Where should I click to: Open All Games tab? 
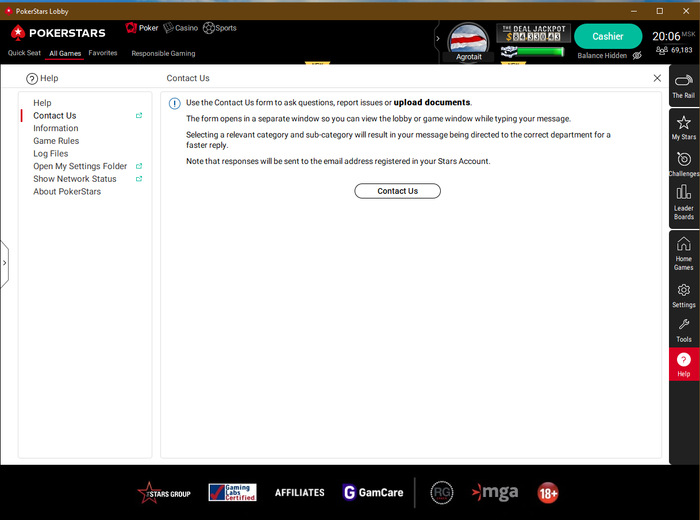coord(65,53)
